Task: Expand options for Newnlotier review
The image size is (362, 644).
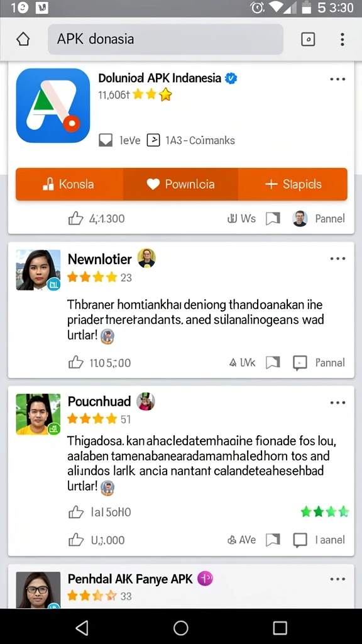Action: (337, 258)
